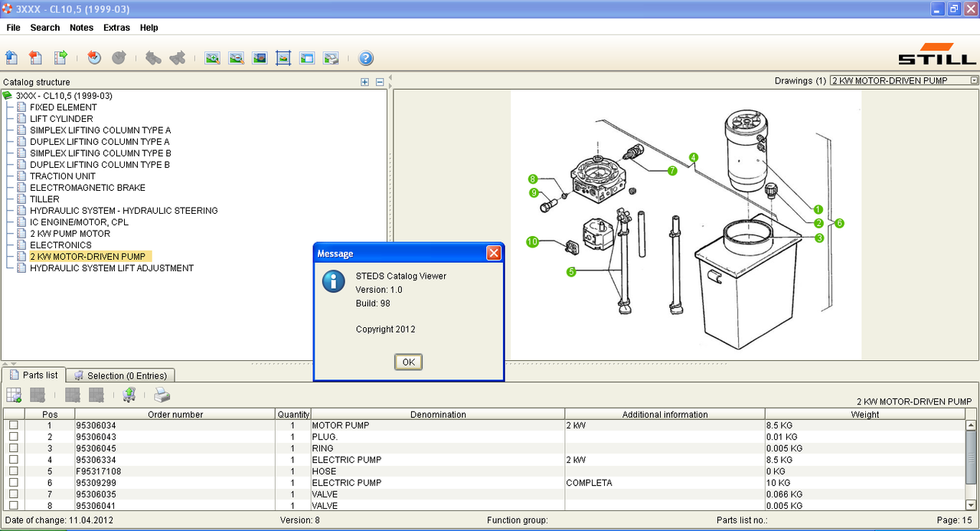Select HYDRAULIC SYSTEM LIFT ADJUSTMENT tree node
Viewport: 980px width, 531px height.
pos(112,268)
